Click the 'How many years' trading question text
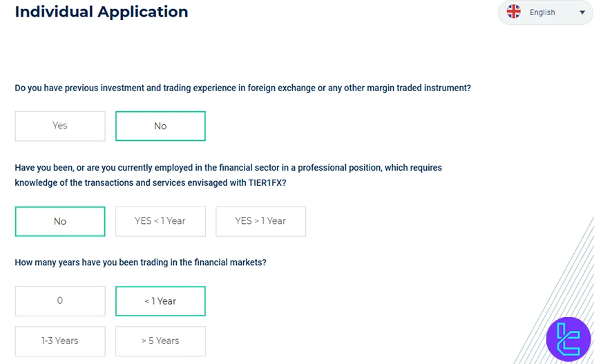Viewport: 594px width, 364px height. tap(140, 262)
